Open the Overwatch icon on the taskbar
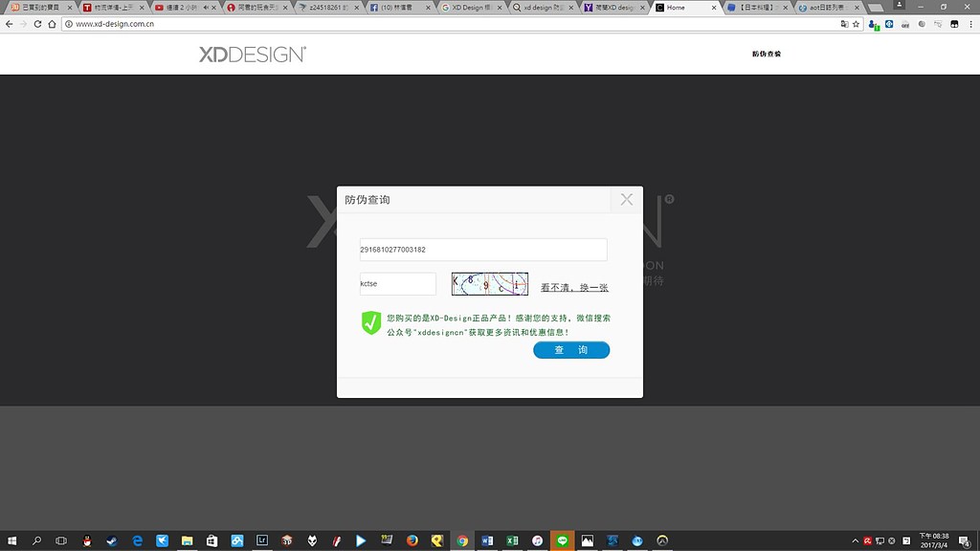This screenshot has height=551, width=980. (662, 540)
